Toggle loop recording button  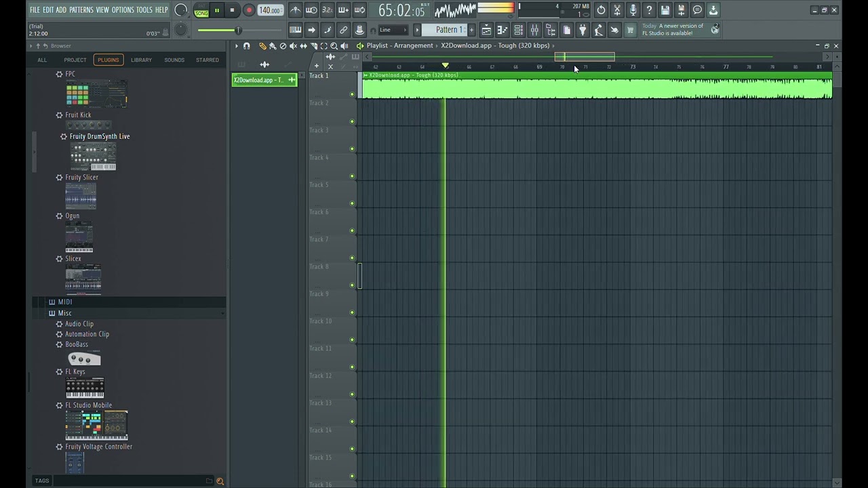359,10
